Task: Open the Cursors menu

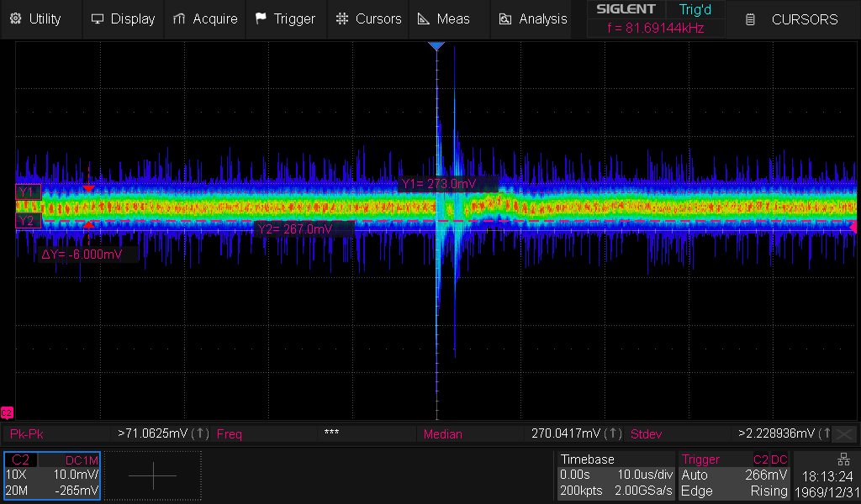Action: [368, 18]
